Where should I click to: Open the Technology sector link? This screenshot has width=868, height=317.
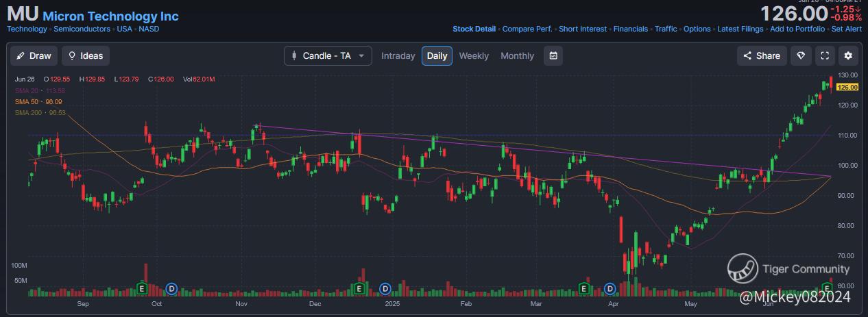(x=27, y=29)
